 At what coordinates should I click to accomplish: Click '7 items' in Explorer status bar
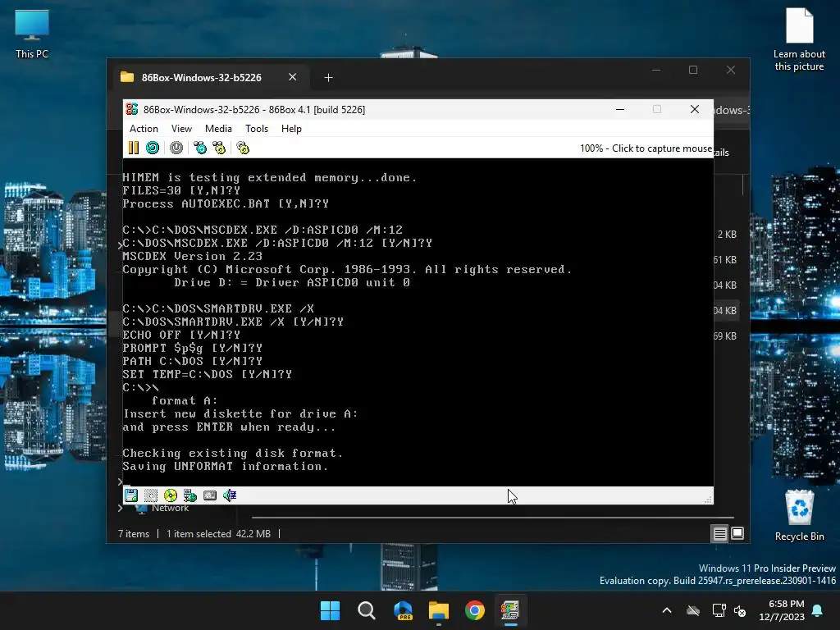click(134, 533)
